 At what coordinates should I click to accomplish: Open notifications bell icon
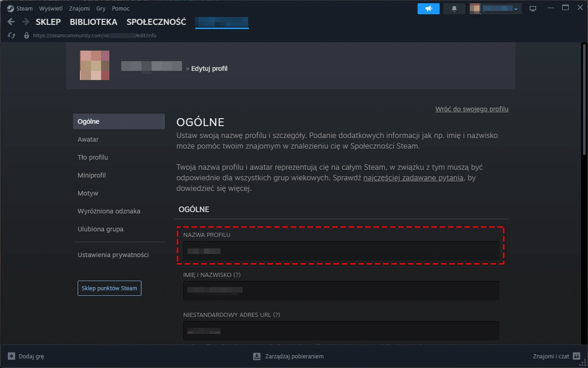454,9
